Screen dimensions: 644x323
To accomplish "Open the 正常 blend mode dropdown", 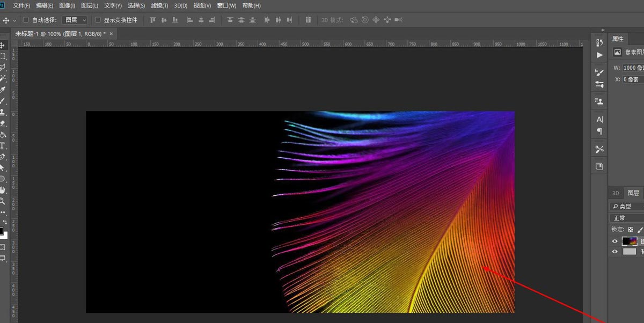I will pos(628,218).
